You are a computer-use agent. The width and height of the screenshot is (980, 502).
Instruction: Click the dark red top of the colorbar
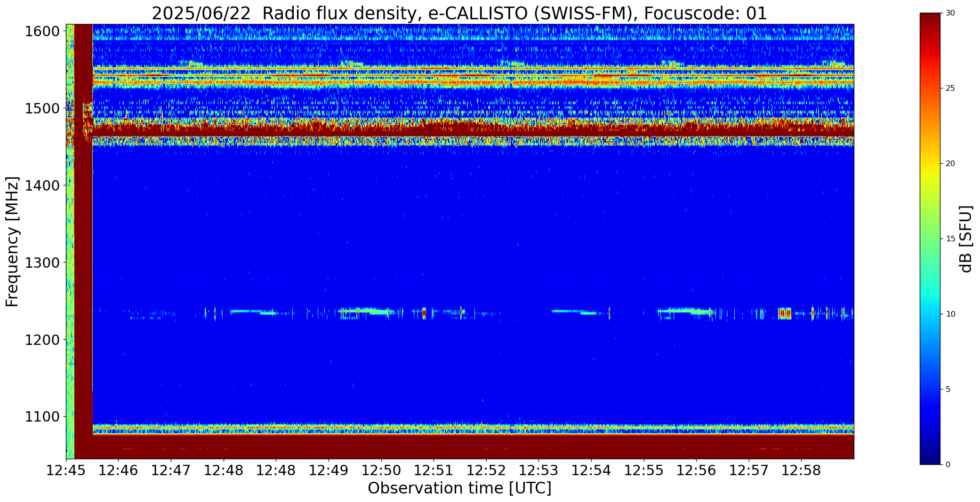click(x=931, y=20)
